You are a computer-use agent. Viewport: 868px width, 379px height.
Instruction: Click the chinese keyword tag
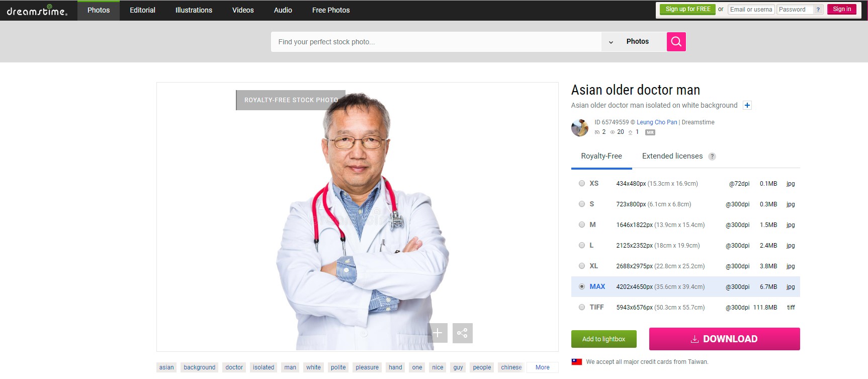click(x=511, y=367)
